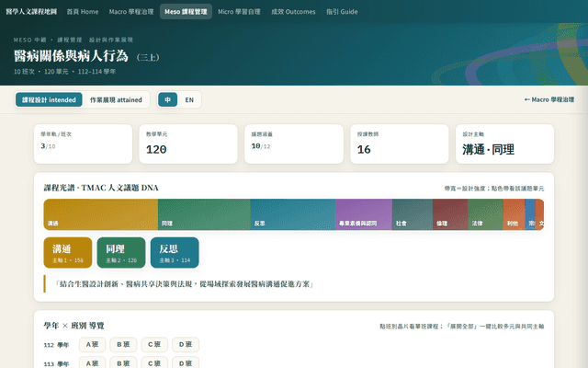Select D班 chip in the 113 學年 row
This screenshot has width=588, height=368.
(186, 363)
